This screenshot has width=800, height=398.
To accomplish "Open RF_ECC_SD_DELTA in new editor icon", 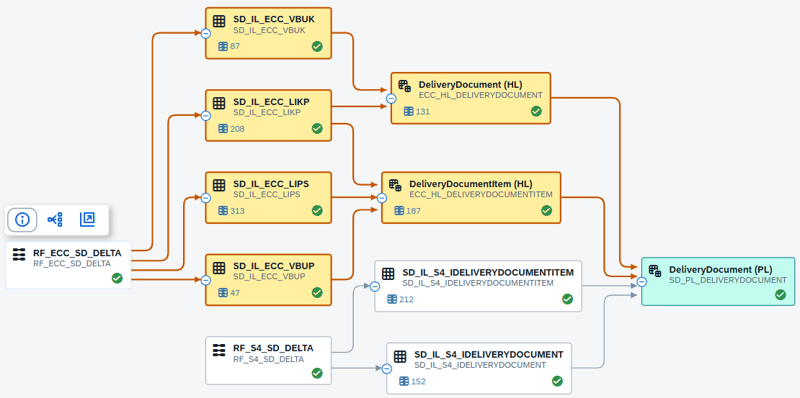I will tap(87, 220).
